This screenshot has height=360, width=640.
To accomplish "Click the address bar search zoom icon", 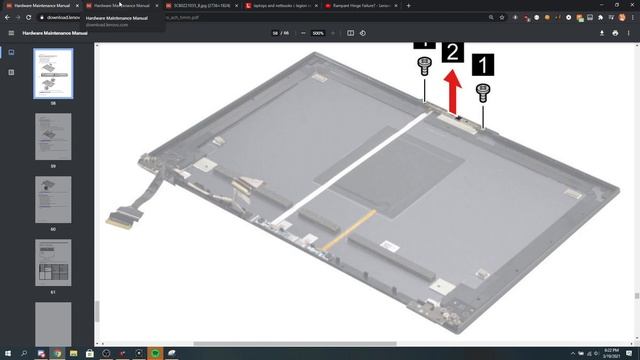I will click(491, 18).
